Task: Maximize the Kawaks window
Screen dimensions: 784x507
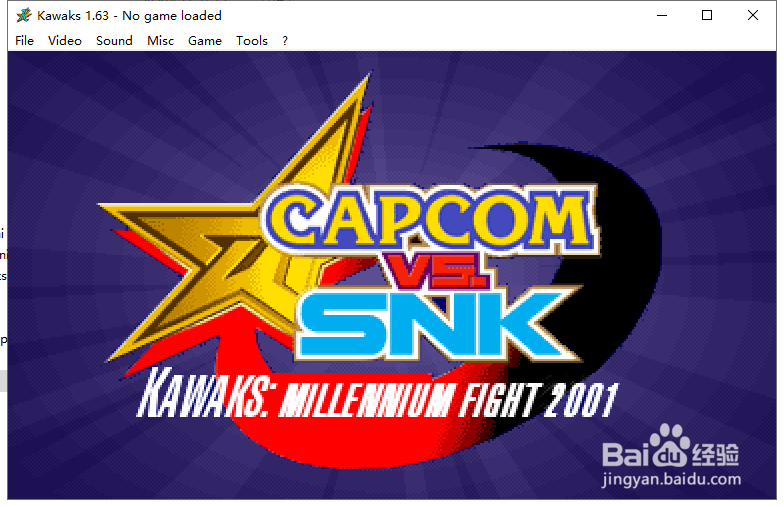Action: [707, 16]
